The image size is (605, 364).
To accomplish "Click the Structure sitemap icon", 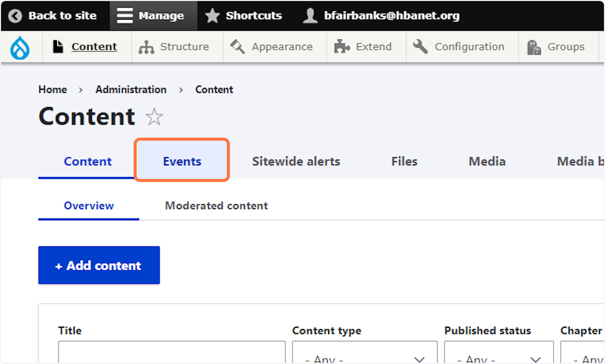I will 146,46.
